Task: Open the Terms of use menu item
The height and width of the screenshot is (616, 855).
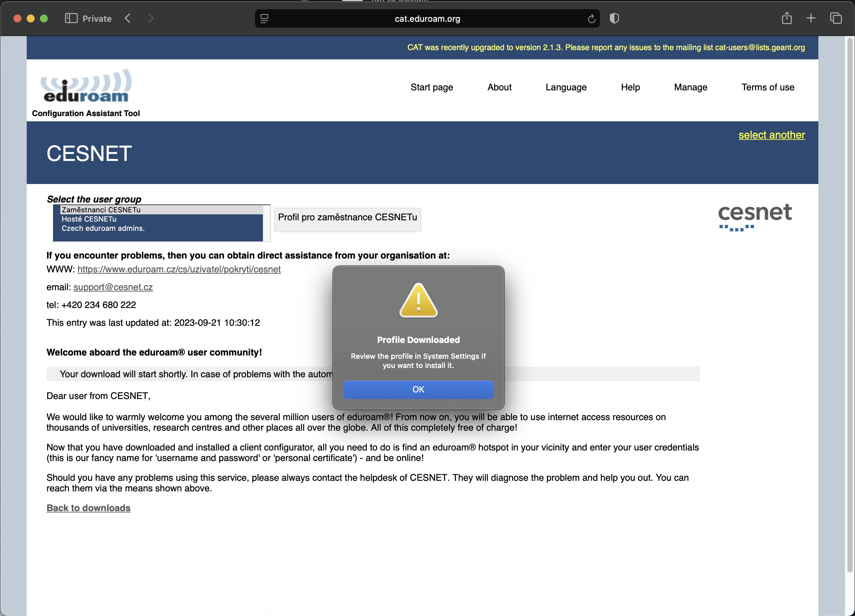Action: (x=768, y=87)
